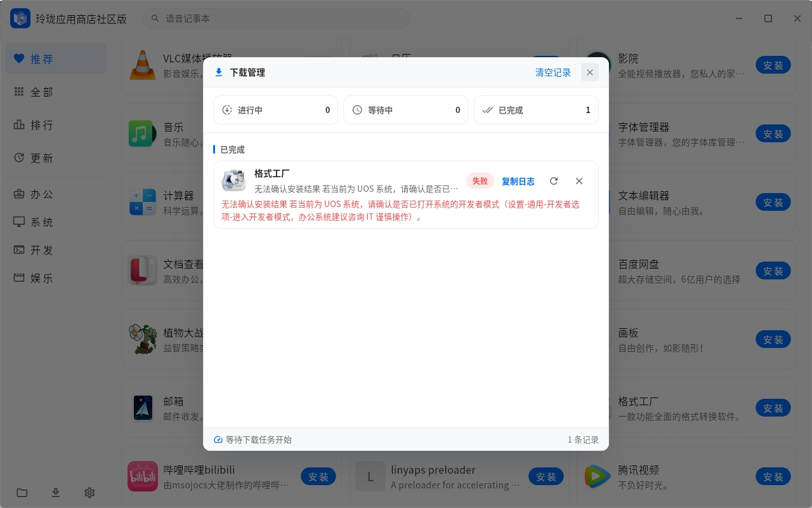The width and height of the screenshot is (812, 508).
Task: Open the 开发 category
Action: point(56,250)
